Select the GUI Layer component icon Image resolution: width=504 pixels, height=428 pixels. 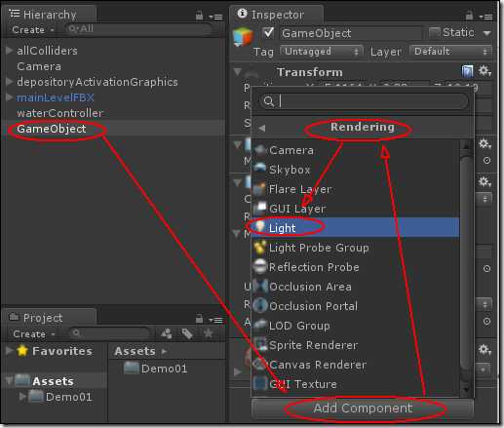260,208
